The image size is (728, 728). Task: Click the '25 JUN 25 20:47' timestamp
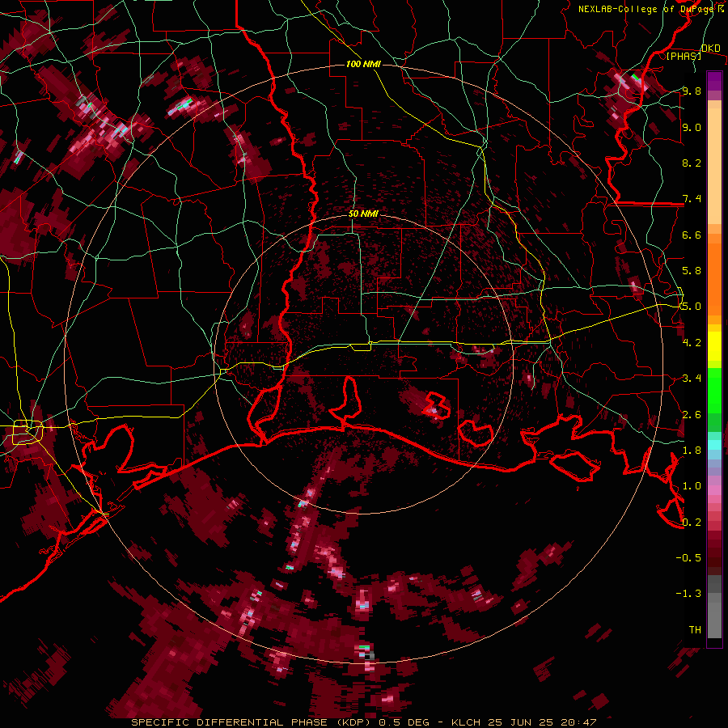click(542, 722)
